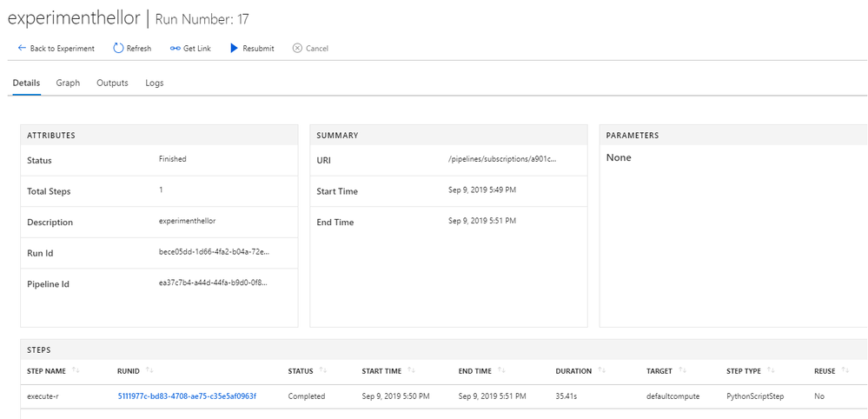
Task: Click the Description value experimenthellor
Action: (x=187, y=220)
